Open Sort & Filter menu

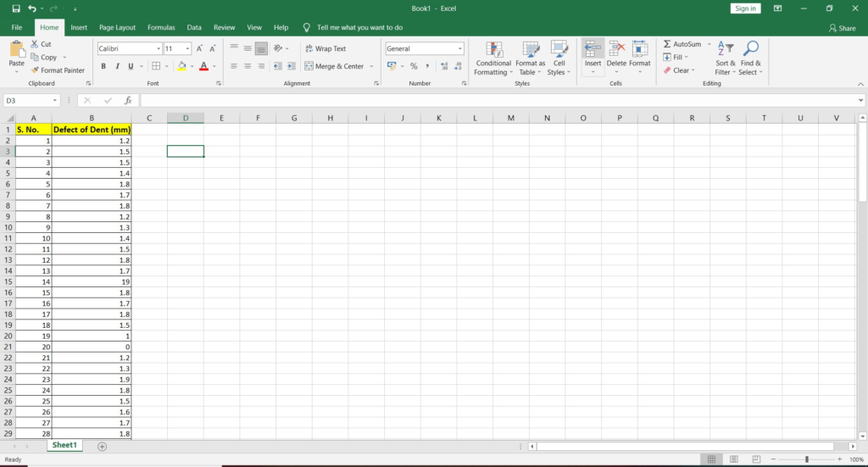pyautogui.click(x=726, y=58)
